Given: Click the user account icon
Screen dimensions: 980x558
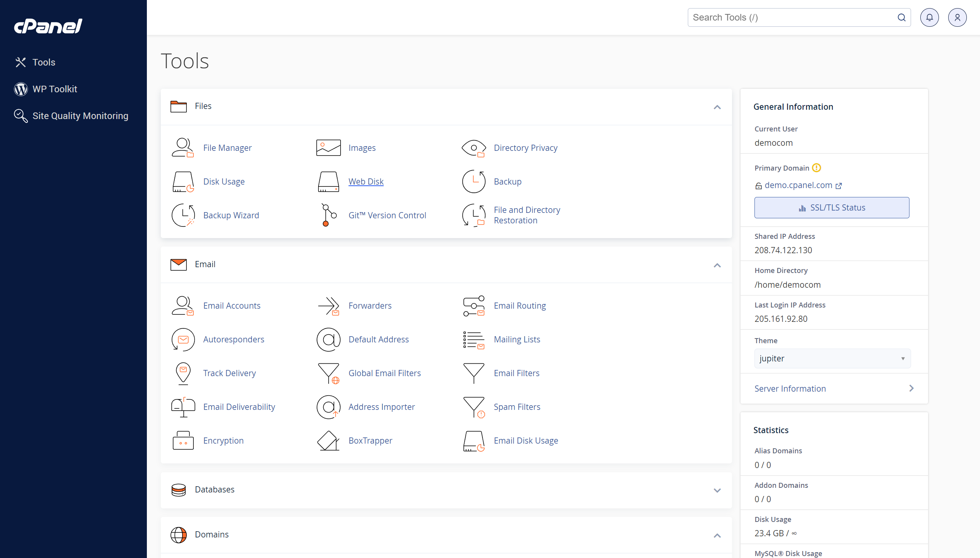Looking at the screenshot, I should (x=956, y=17).
